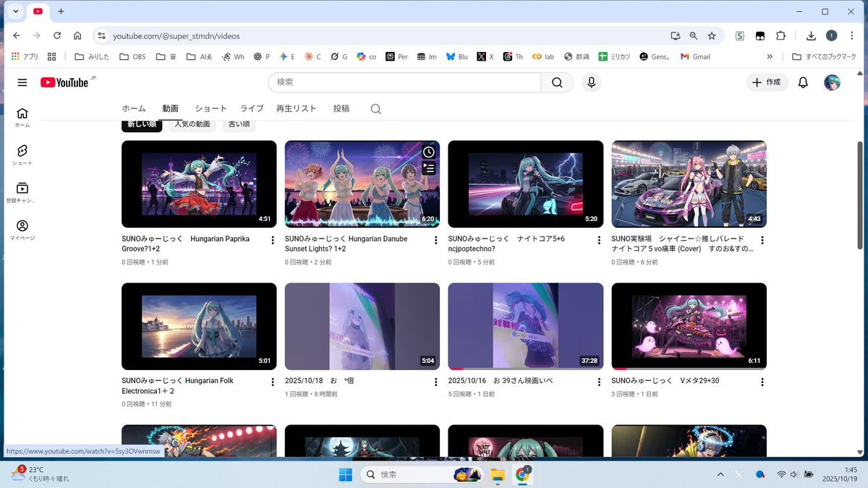Click the YouTube search input field

(x=405, y=82)
